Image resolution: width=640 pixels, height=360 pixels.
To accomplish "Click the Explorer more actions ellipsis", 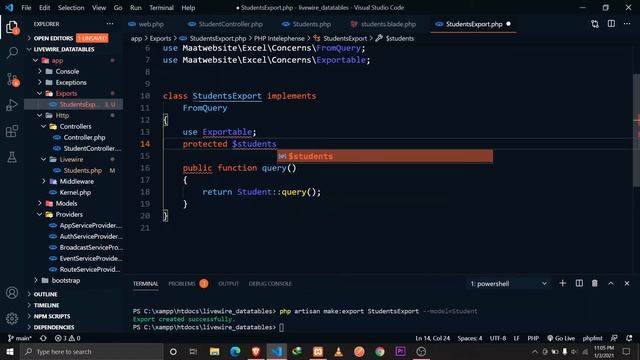I will [110, 24].
